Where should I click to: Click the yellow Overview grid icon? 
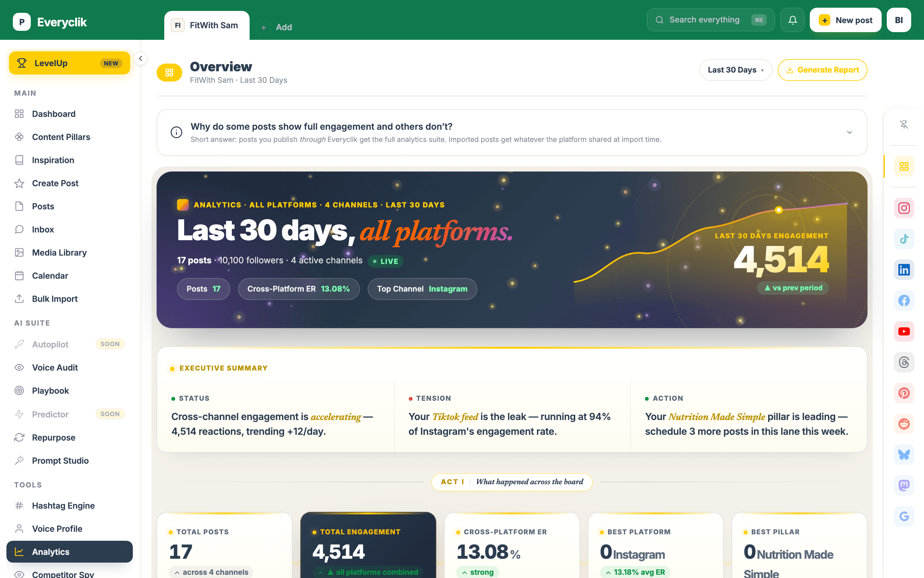[169, 73]
